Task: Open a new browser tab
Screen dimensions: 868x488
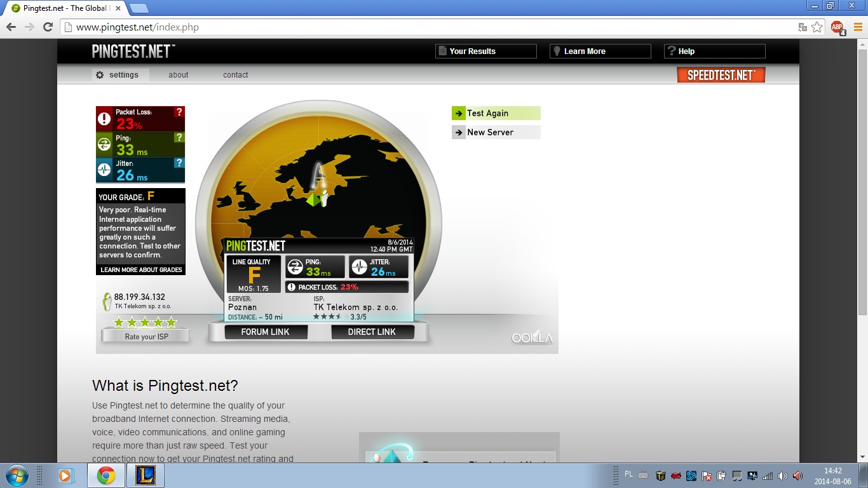Action: click(x=139, y=8)
